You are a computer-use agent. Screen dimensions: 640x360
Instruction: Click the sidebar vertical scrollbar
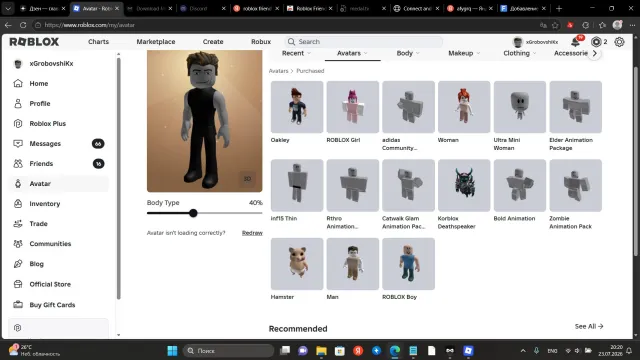tap(118, 178)
